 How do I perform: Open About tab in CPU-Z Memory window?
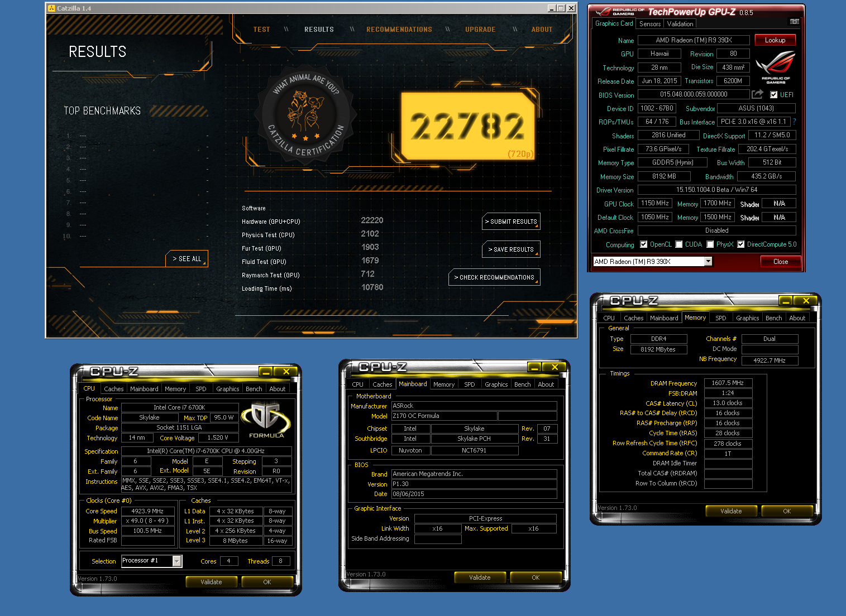pos(797,318)
